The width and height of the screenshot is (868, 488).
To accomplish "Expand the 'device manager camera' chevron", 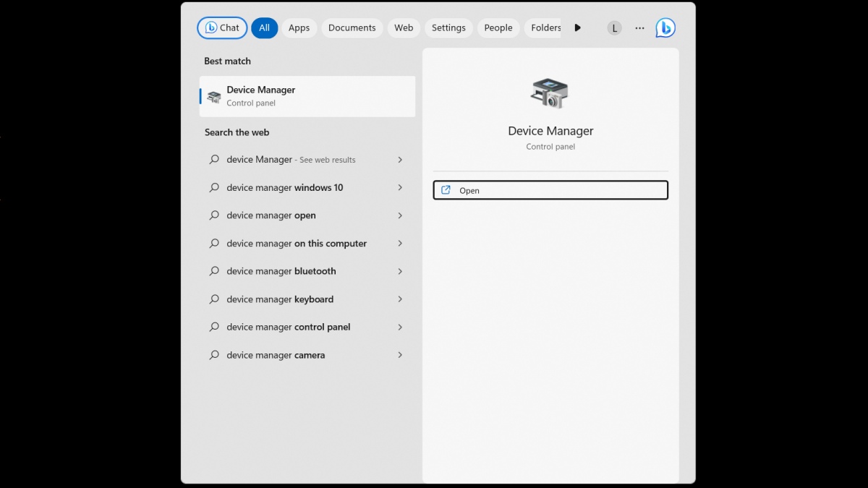I will (400, 355).
